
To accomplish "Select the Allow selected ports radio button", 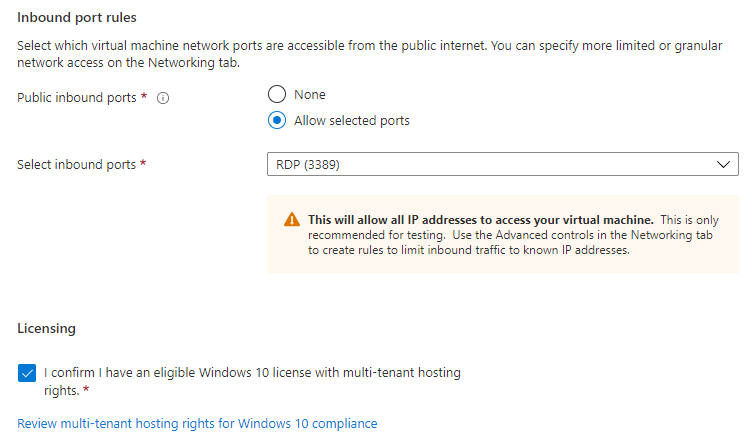I will pos(277,120).
